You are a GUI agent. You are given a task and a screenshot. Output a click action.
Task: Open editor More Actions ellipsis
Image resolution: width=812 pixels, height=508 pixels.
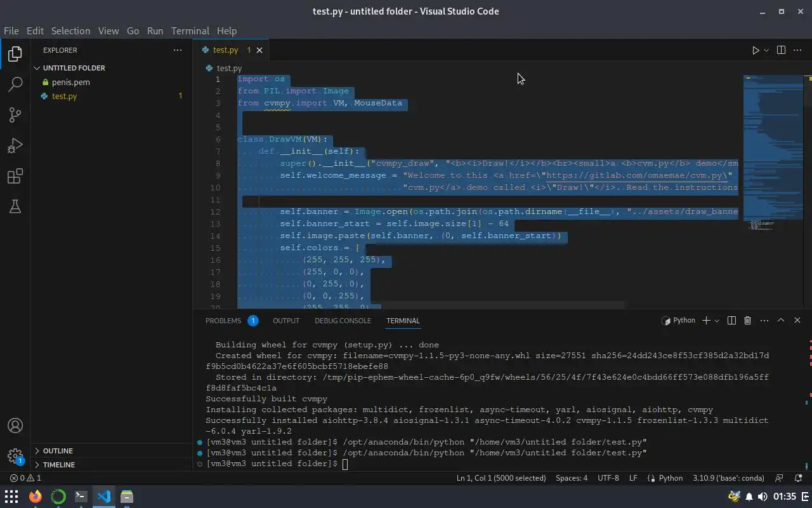pos(797,50)
